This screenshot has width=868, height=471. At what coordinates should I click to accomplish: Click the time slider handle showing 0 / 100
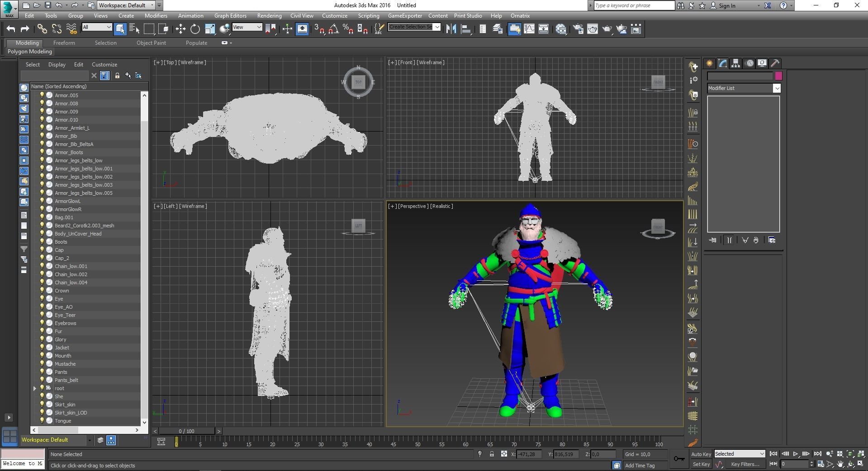pos(186,431)
